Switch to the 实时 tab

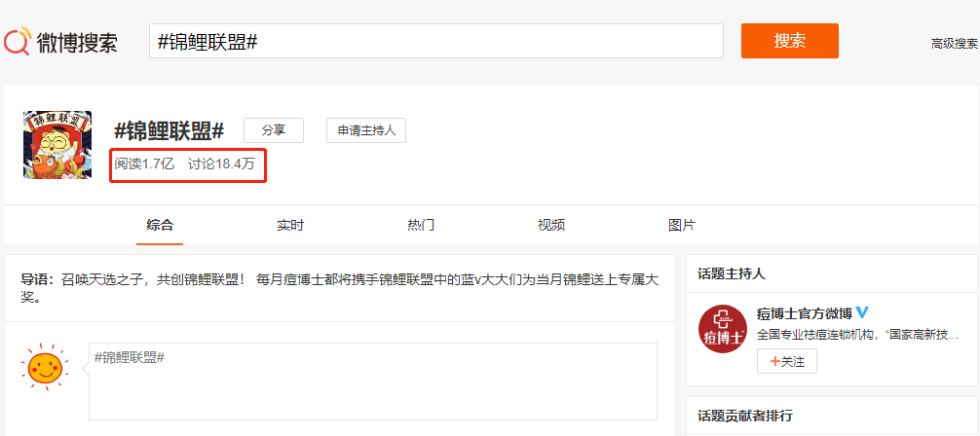click(290, 225)
